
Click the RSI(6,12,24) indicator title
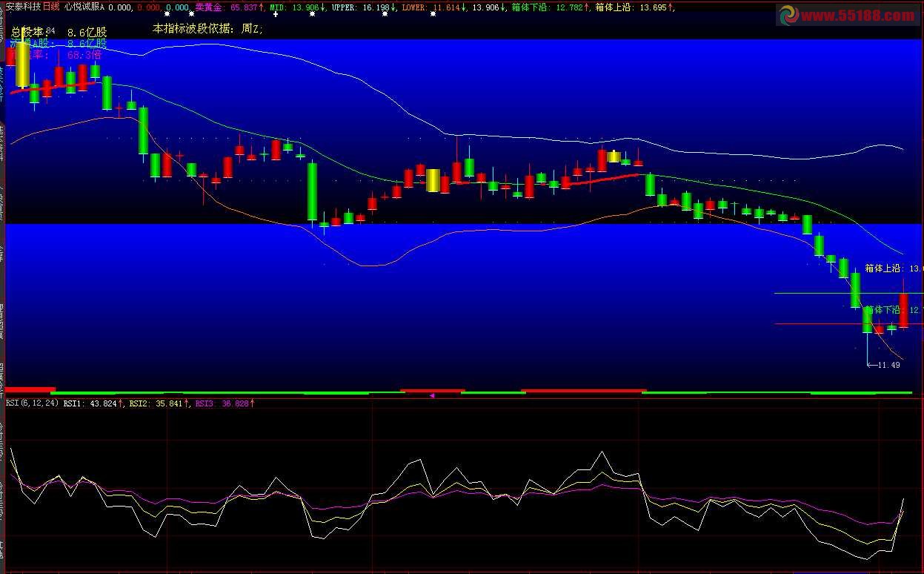point(32,403)
